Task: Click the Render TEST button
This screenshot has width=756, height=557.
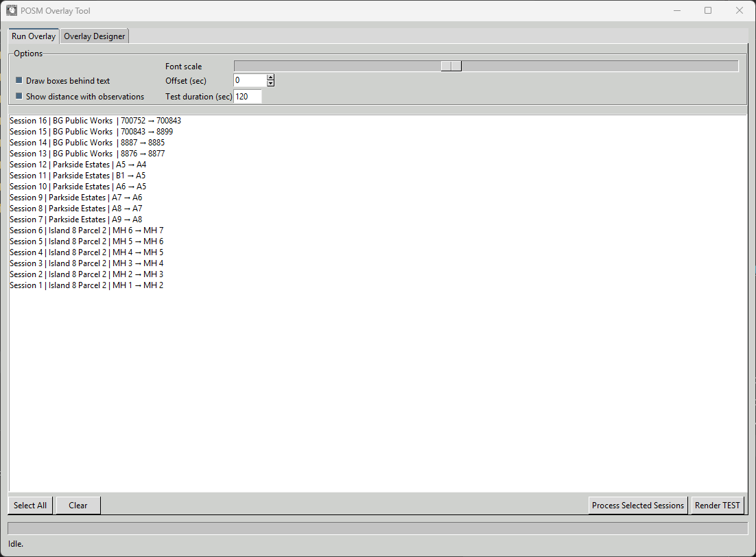Action: pyautogui.click(x=718, y=506)
